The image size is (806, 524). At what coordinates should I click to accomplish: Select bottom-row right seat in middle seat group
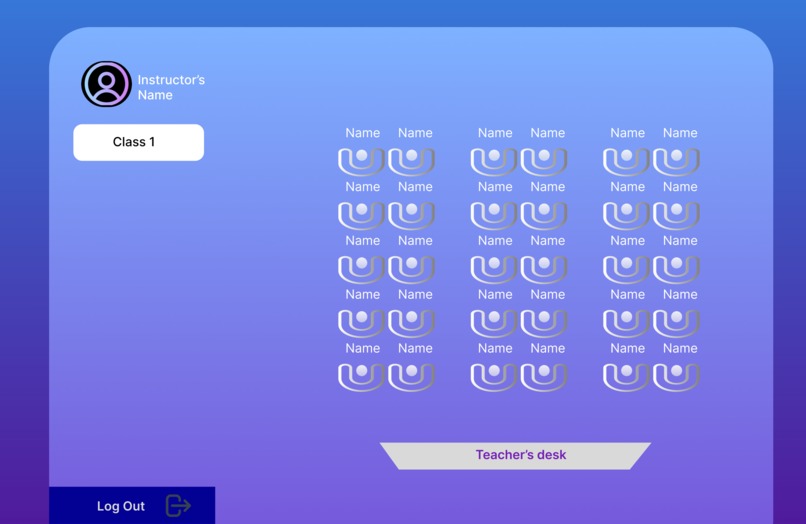[544, 377]
